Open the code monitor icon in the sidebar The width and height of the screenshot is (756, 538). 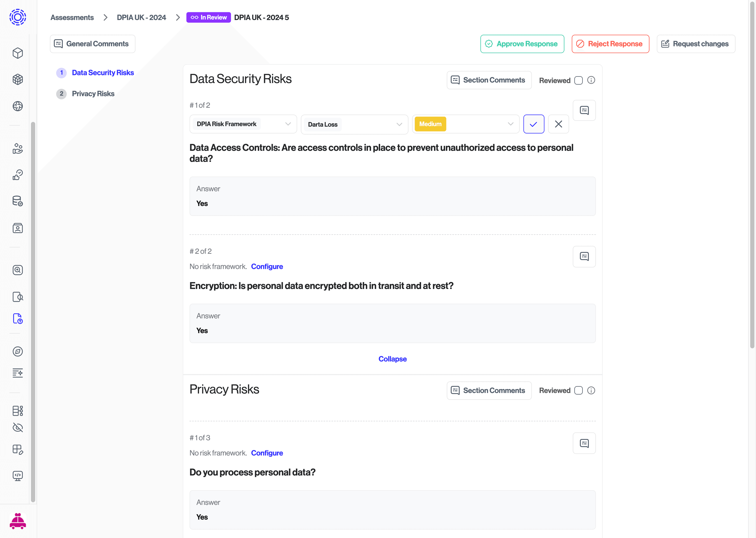pos(18,476)
